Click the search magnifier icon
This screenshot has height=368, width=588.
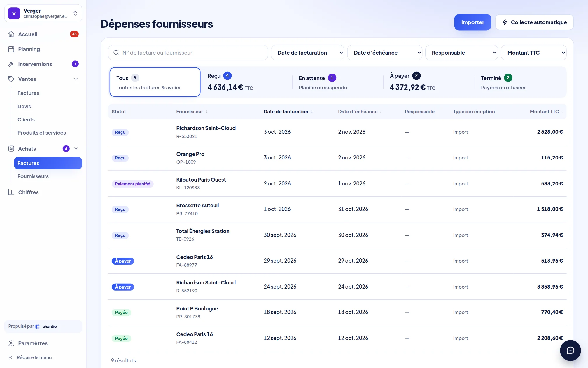coord(116,53)
